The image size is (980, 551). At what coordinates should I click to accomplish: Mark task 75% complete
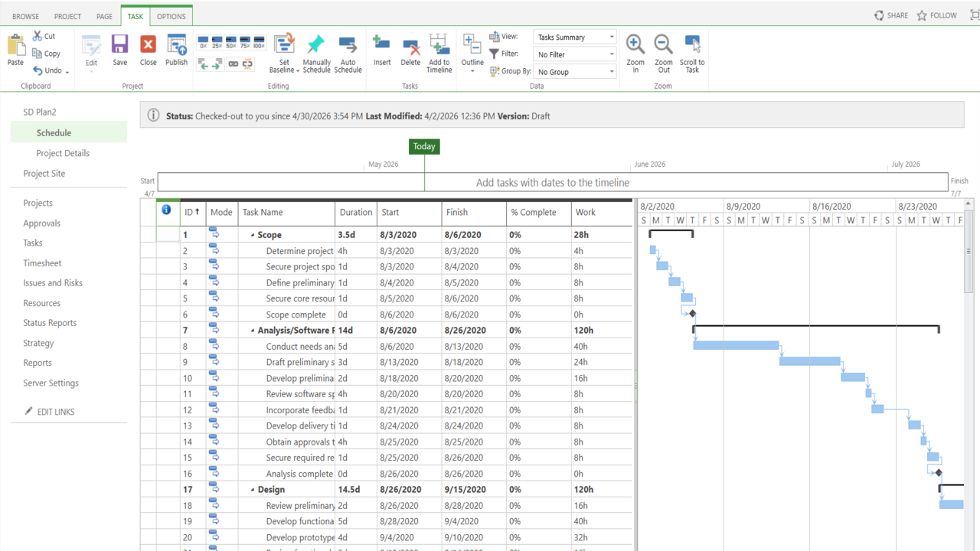(245, 42)
